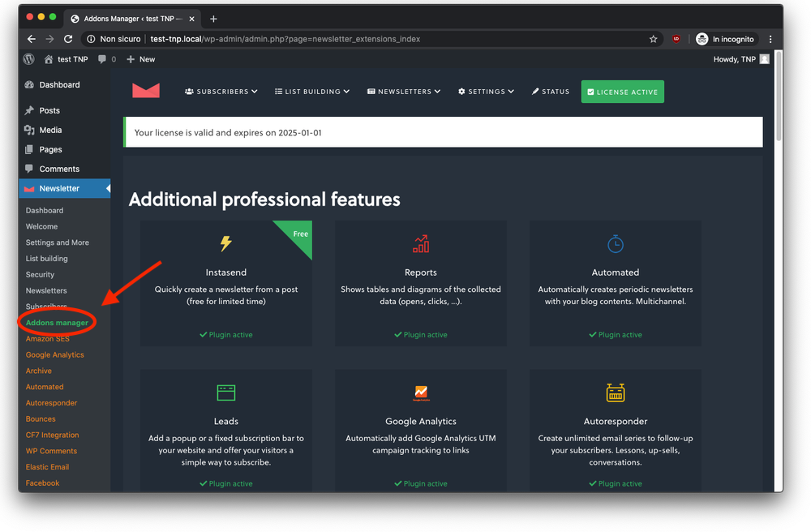The height and width of the screenshot is (532, 811).
Task: Click the Reports chart icon
Action: point(421,243)
